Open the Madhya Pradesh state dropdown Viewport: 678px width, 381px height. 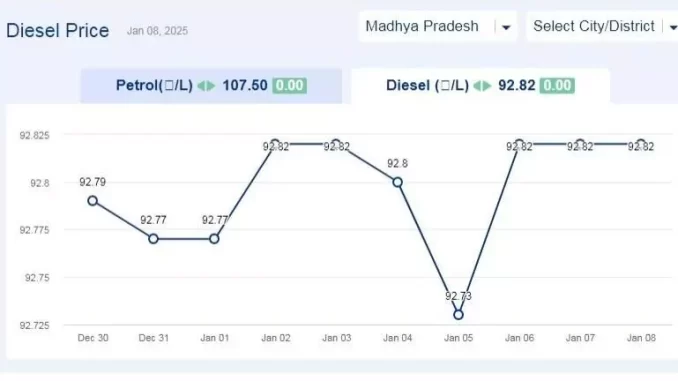coord(438,26)
